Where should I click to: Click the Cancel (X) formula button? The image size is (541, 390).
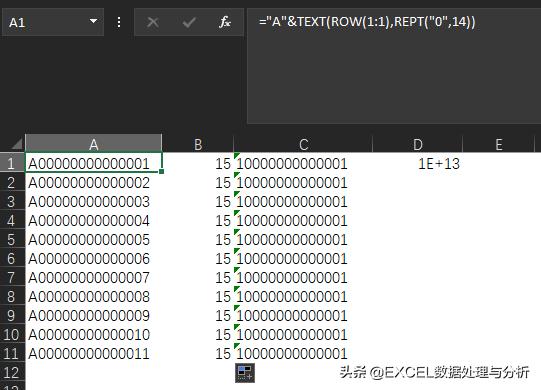pyautogui.click(x=153, y=22)
